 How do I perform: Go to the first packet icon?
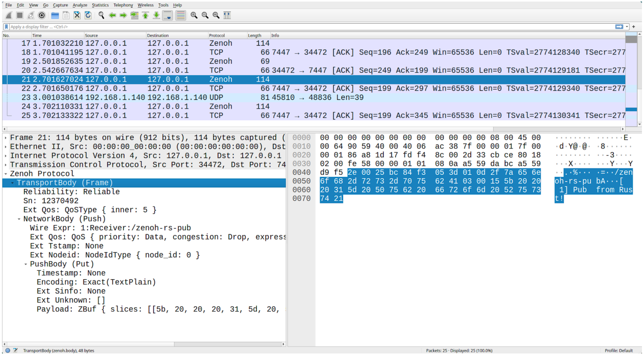[145, 15]
